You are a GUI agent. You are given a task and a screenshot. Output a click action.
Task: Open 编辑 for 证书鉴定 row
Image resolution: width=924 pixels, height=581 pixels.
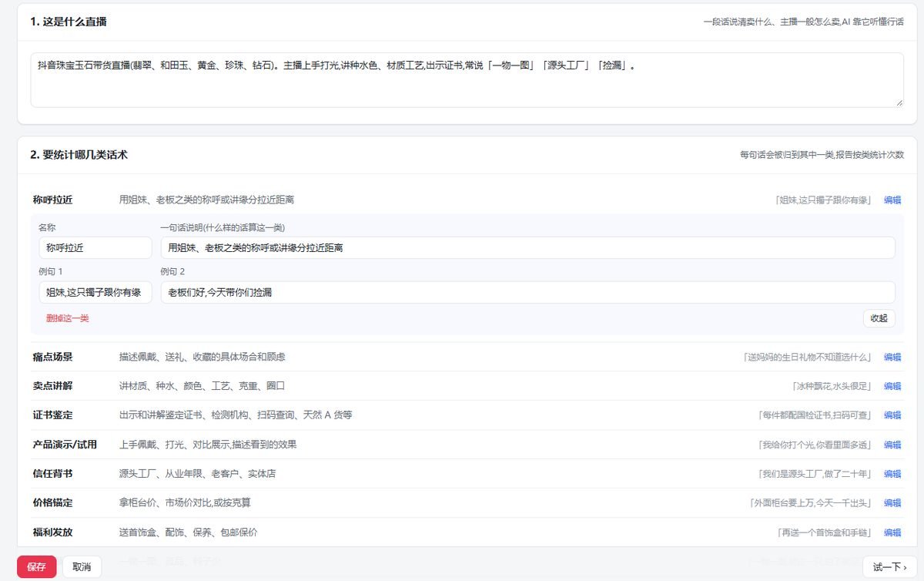click(892, 415)
